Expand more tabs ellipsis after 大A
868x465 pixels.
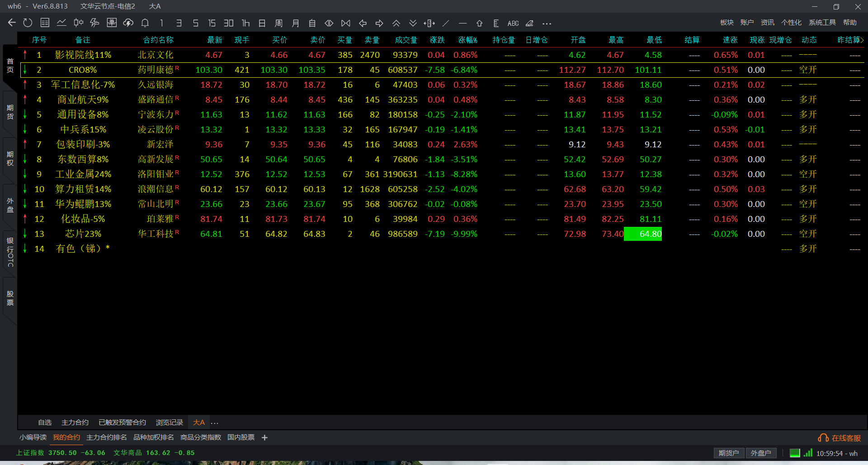tap(215, 423)
